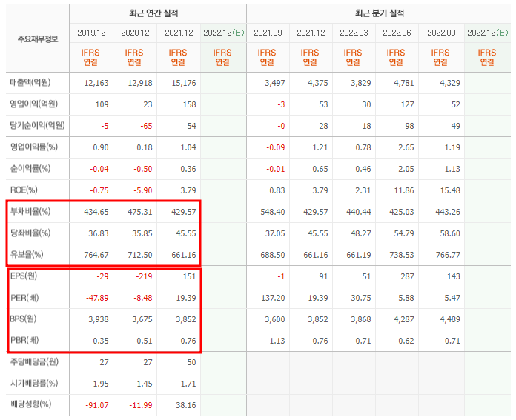Image resolution: width=516 pixels, height=420 pixels.
Task: Click the 98 net income value
Action: (x=409, y=126)
